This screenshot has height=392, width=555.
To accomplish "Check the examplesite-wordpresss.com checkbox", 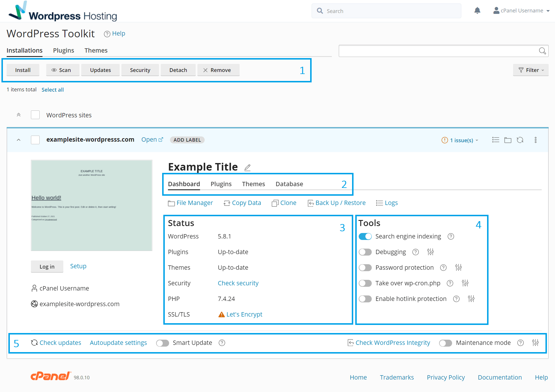I will 35,140.
